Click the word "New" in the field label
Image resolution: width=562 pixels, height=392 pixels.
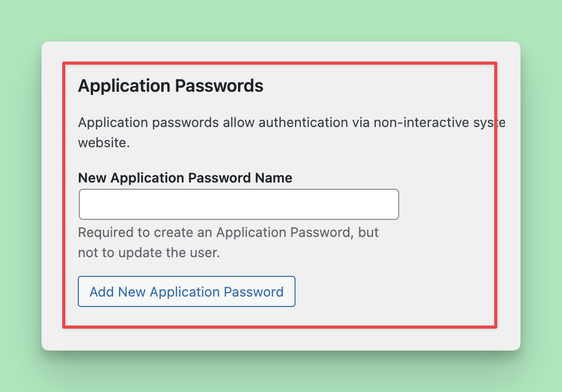tap(92, 178)
